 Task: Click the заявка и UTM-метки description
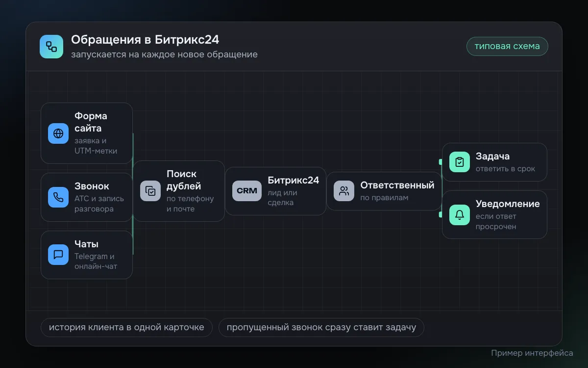(96, 146)
